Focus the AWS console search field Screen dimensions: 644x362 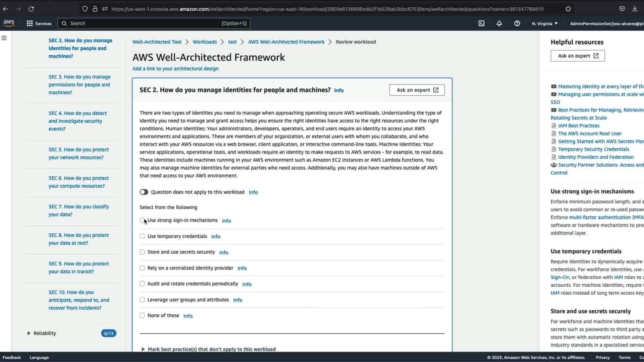[x=144, y=23]
